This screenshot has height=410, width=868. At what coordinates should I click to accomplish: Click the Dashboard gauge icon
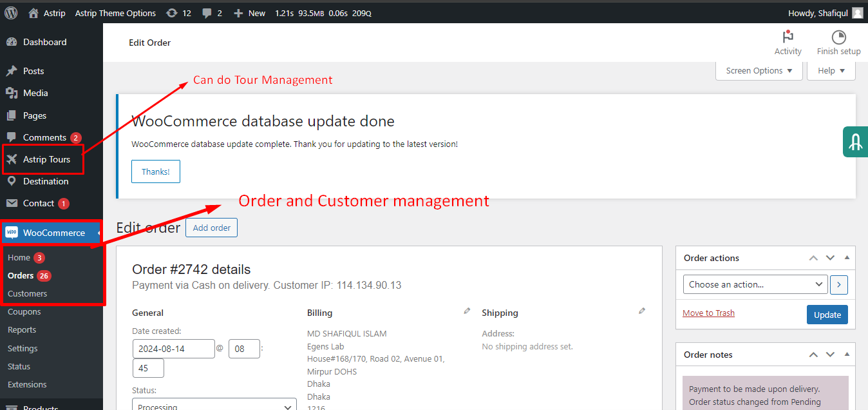12,42
